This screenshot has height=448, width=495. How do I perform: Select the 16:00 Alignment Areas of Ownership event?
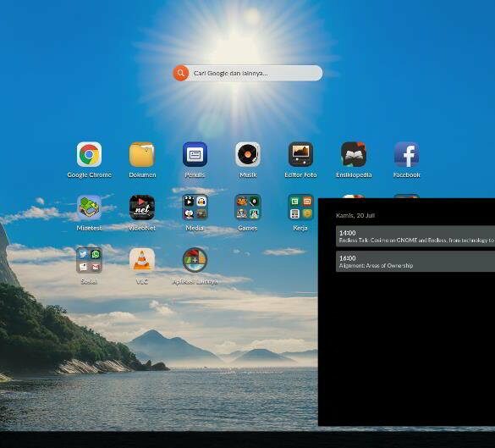pyautogui.click(x=415, y=262)
